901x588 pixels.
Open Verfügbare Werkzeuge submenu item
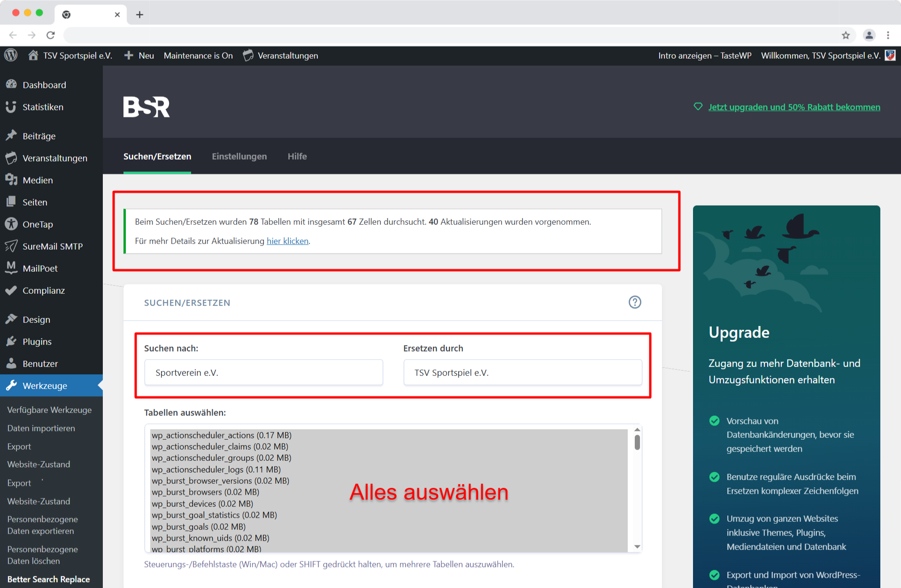pos(49,410)
